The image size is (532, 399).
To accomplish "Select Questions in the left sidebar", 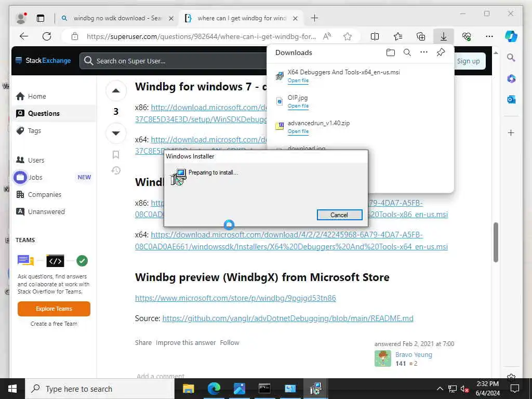I will click(54, 113).
